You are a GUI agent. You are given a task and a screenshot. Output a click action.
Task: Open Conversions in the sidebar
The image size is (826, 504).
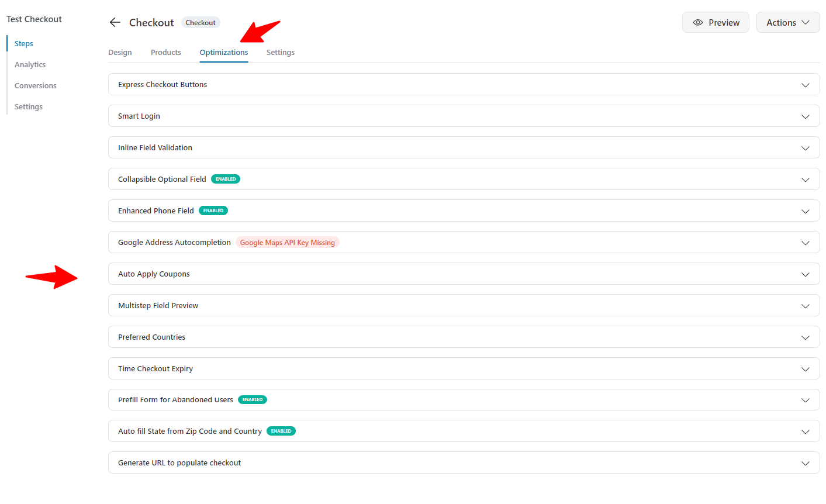pyautogui.click(x=36, y=85)
